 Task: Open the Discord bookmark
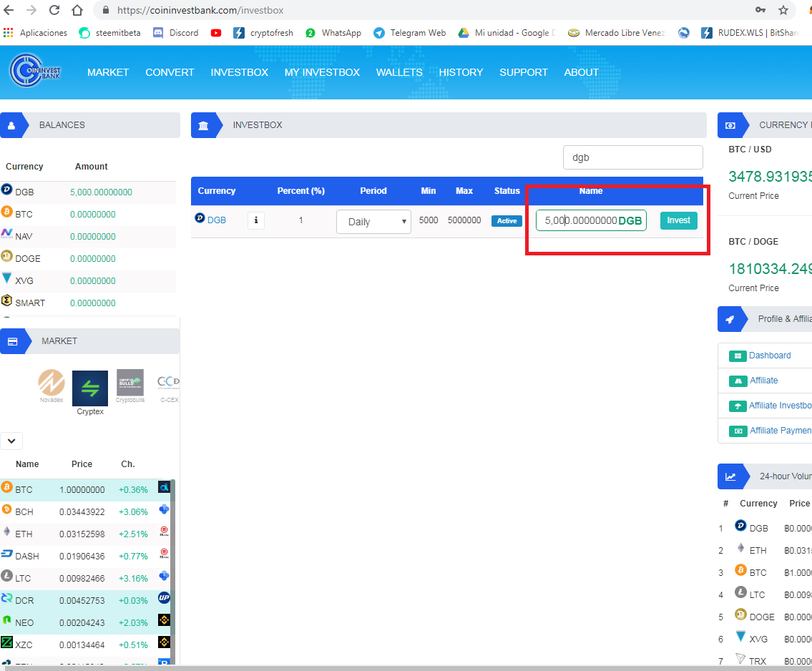[x=175, y=33]
